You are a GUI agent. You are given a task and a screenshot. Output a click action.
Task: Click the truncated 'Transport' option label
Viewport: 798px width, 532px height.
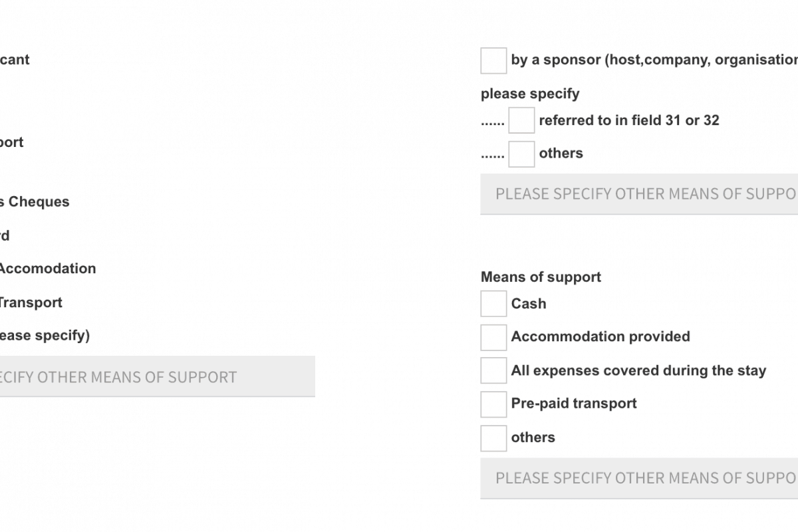31,303
